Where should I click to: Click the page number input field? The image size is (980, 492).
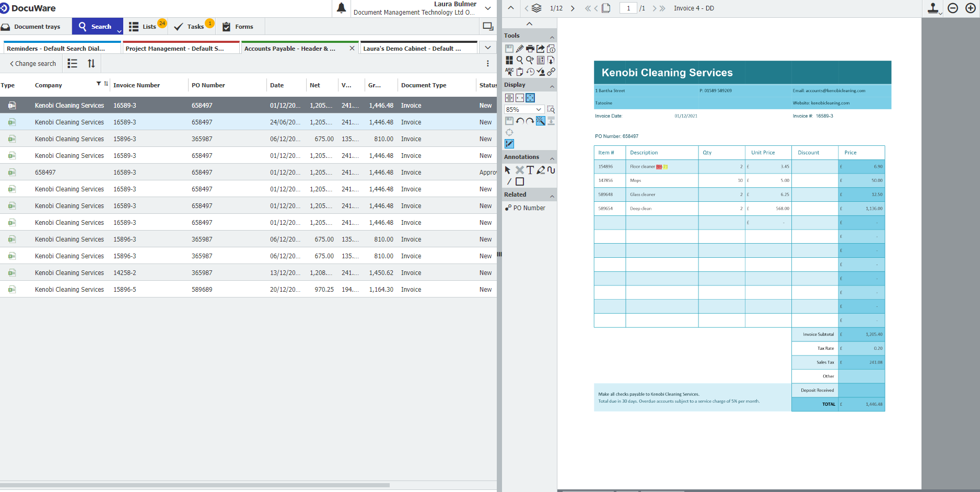click(x=628, y=8)
